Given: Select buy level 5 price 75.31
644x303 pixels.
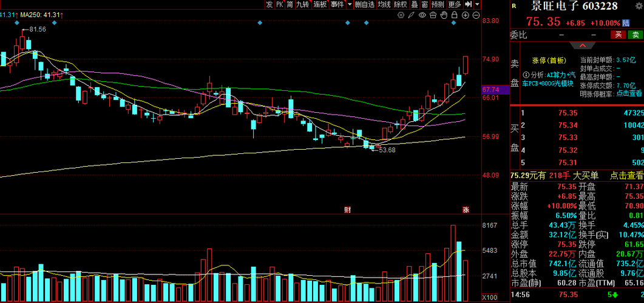Looking at the screenshot, I should pyautogui.click(x=567, y=162).
